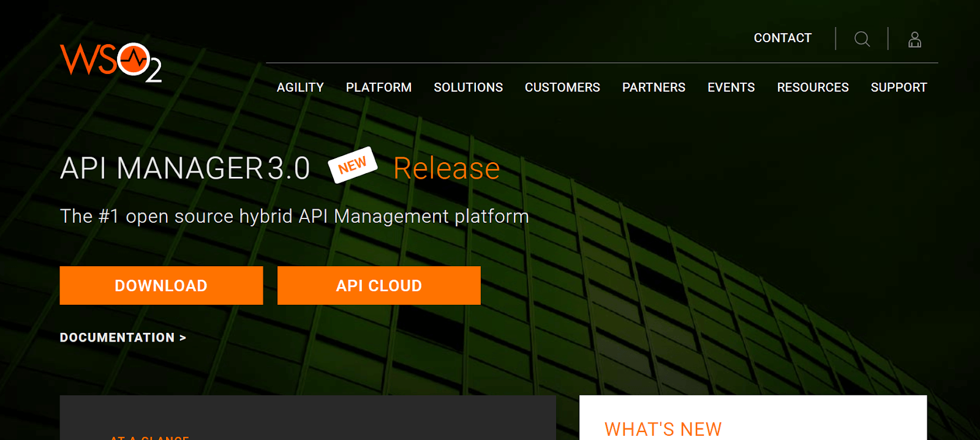This screenshot has width=980, height=440.
Task: Click the hybrid API Management platform tagline
Action: click(295, 216)
